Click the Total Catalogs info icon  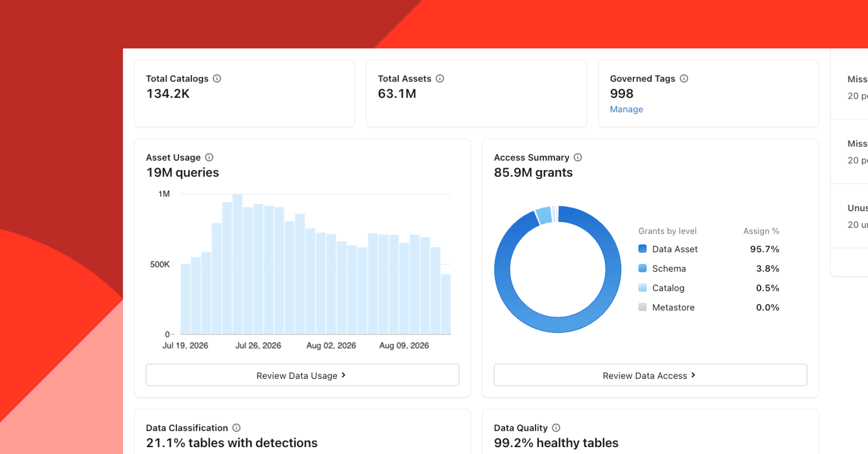217,78
